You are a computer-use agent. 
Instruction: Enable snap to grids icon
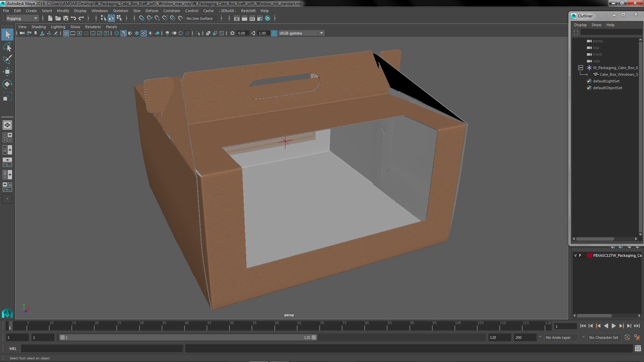pos(142,18)
